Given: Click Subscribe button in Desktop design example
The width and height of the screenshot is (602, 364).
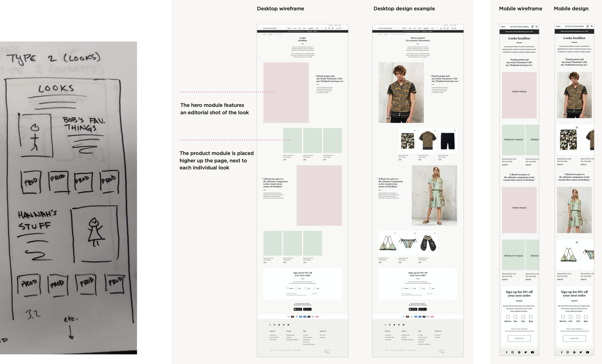Looking at the screenshot, I should tap(429, 294).
